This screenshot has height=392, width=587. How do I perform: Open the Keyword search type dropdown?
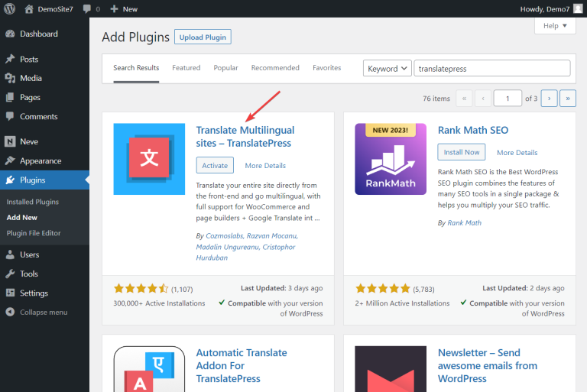pos(387,69)
